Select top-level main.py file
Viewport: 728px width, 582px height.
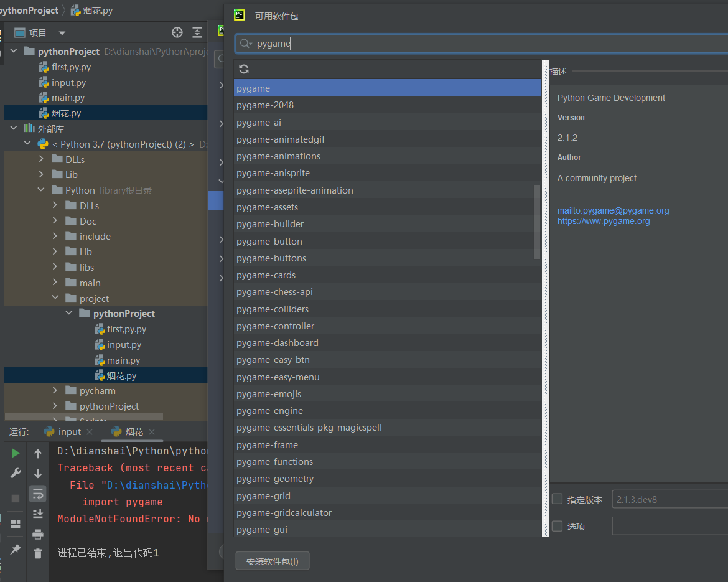pyautogui.click(x=68, y=98)
